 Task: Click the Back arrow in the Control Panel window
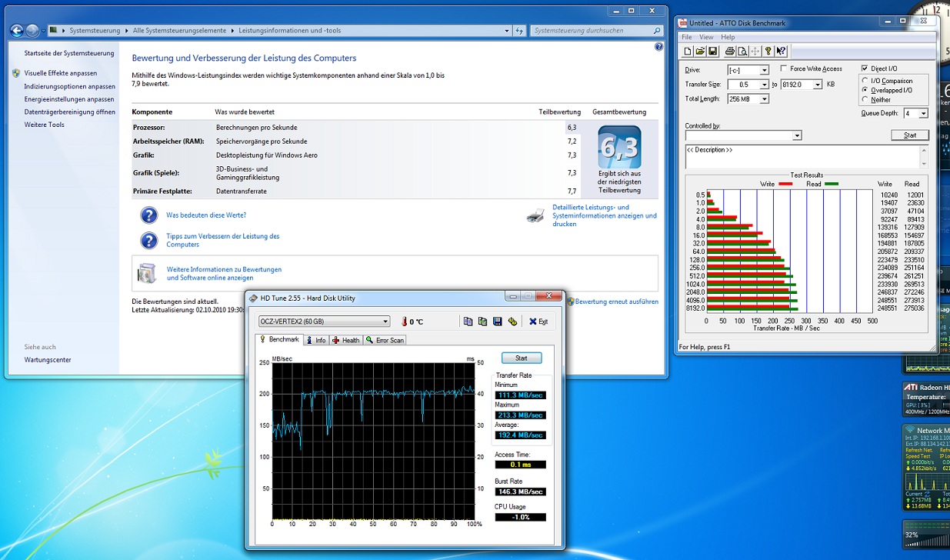tap(17, 31)
